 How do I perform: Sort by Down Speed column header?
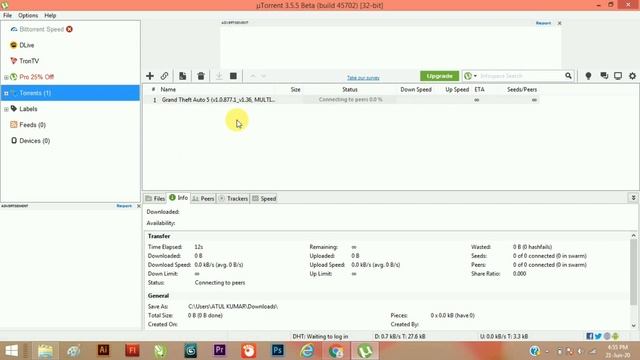416,89
